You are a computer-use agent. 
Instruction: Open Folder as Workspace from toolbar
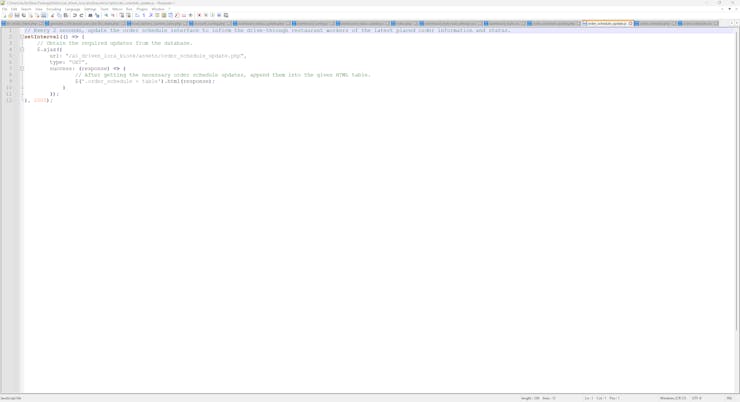[184, 15]
